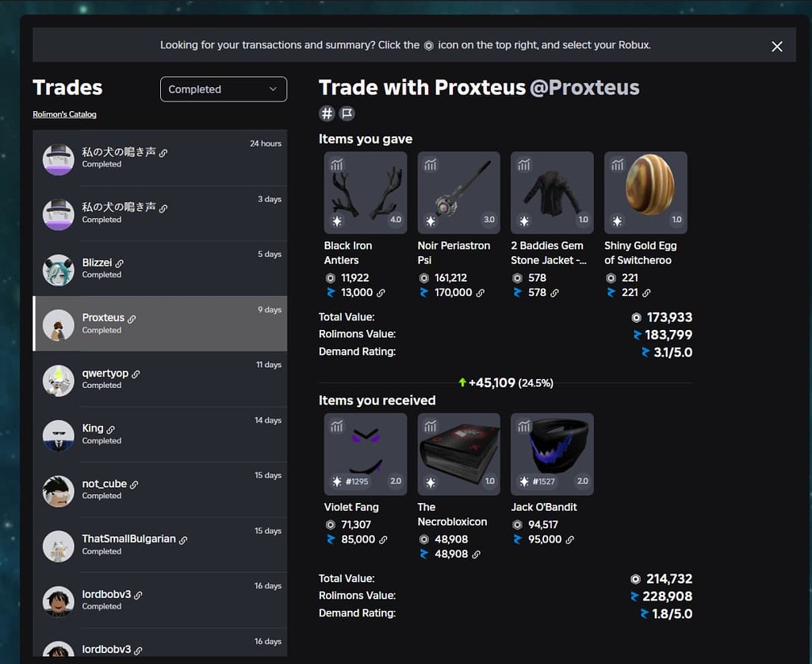Open the Completed trades filter dropdown
The image size is (812, 664).
coord(223,89)
